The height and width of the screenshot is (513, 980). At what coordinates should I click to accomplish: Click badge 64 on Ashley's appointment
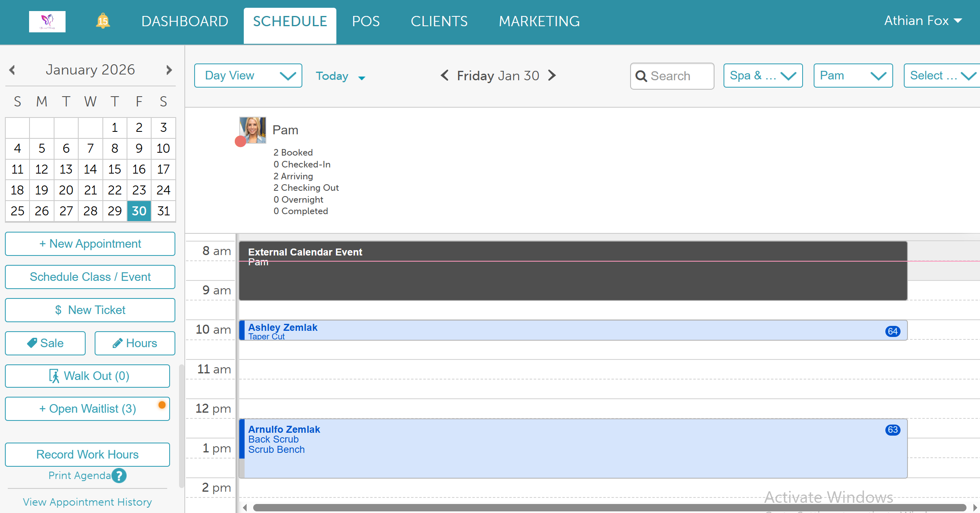892,331
